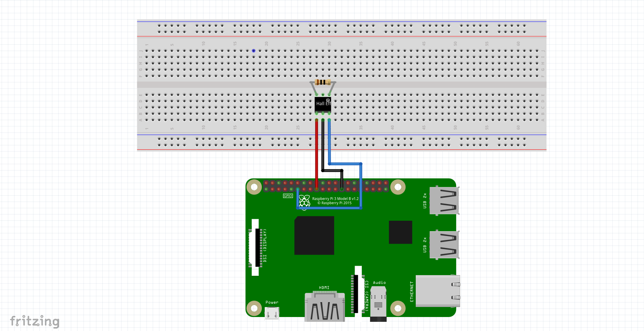Click the Hall Effect sensor component
Screen dimensions: 644x331
click(323, 104)
